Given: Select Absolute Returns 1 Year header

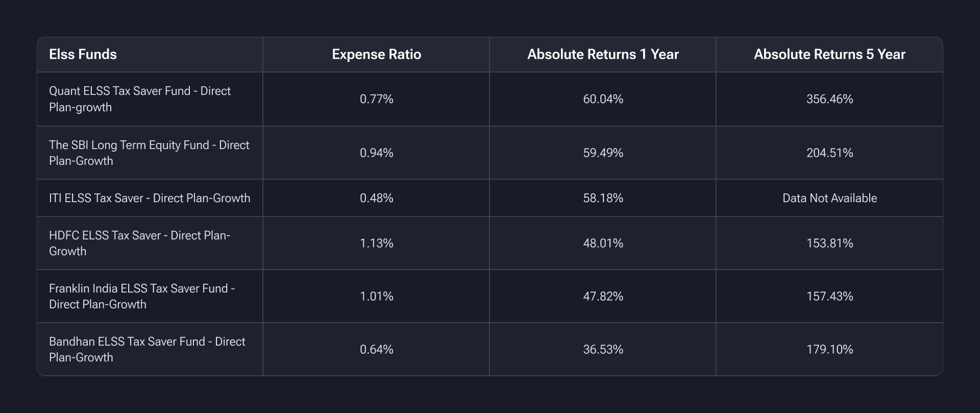Looking at the screenshot, I should pyautogui.click(x=603, y=55).
